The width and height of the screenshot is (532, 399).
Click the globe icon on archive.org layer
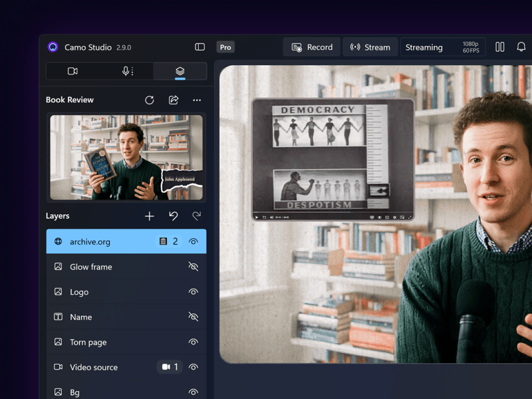(59, 241)
